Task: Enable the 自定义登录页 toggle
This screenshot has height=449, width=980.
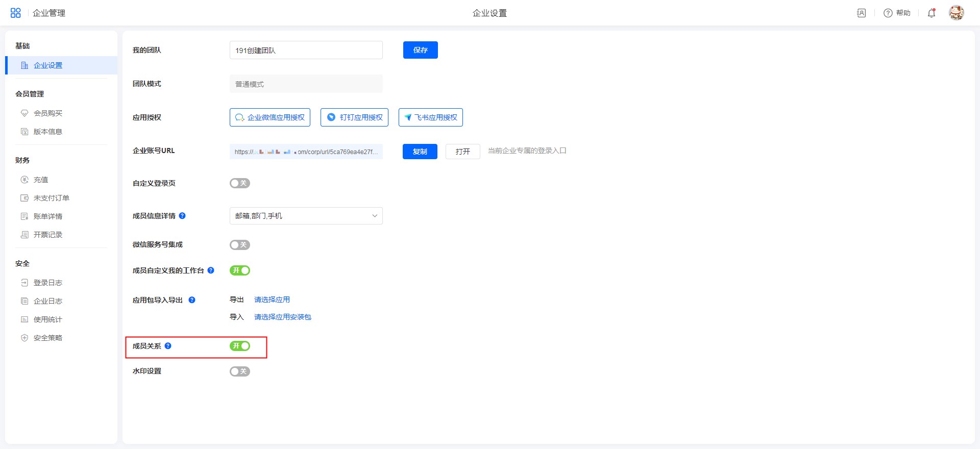Action: tap(239, 183)
